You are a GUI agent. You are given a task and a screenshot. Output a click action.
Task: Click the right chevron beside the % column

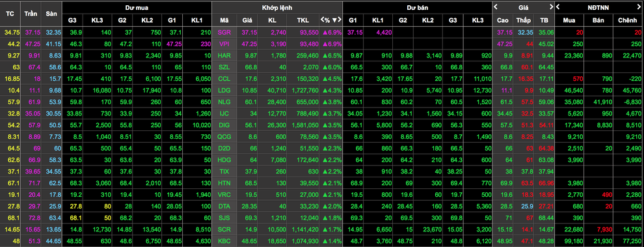click(340, 20)
